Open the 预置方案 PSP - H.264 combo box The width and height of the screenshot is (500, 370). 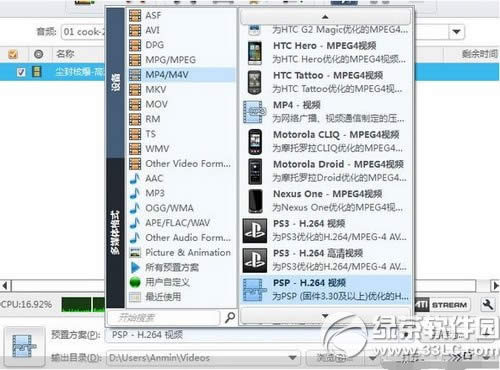[x=213, y=335]
